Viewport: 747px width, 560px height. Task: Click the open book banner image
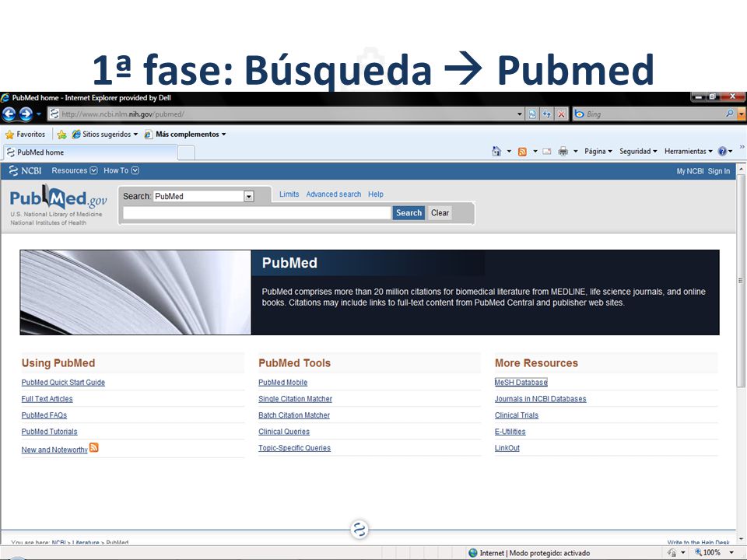tap(135, 292)
